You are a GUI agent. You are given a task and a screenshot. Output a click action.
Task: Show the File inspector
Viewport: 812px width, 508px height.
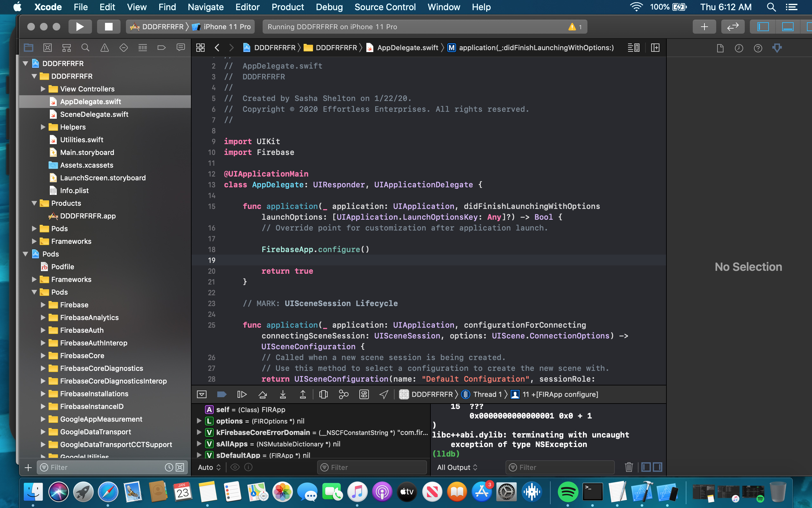[x=720, y=48]
